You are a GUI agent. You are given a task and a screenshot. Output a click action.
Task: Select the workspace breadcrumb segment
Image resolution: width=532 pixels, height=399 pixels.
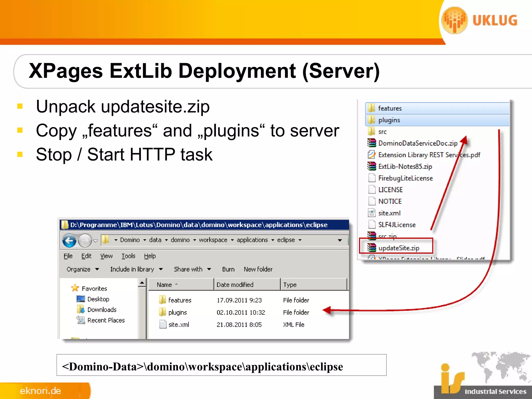pyautogui.click(x=213, y=240)
